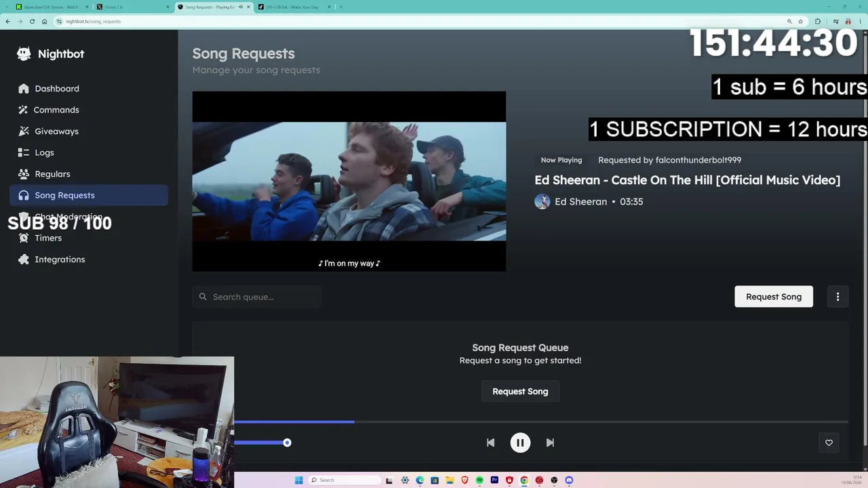Bookmark this page with the star icon
868x488 pixels.
pyautogui.click(x=800, y=22)
